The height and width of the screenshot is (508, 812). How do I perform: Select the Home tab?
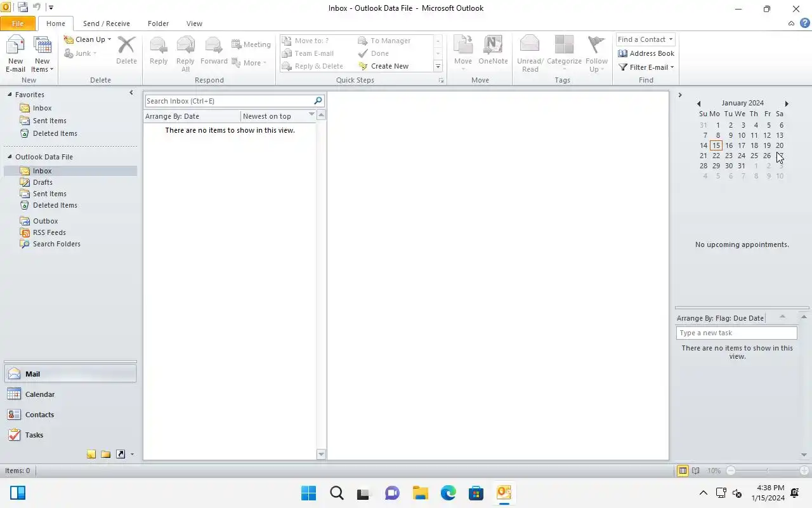point(56,23)
